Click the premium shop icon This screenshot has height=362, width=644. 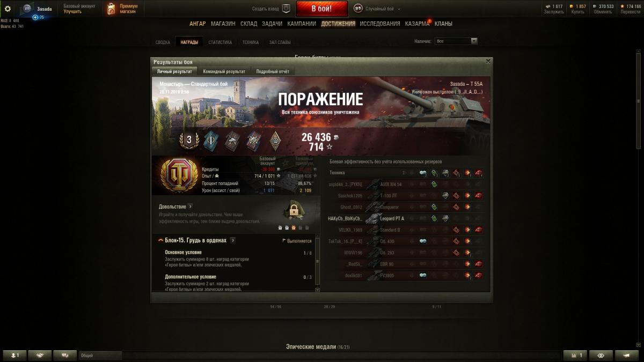coord(111,9)
